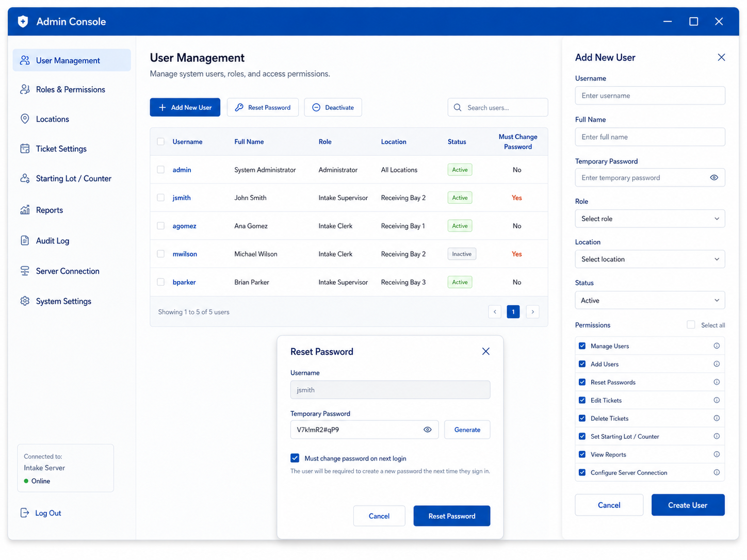Go to the next page of users
The width and height of the screenshot is (747, 560).
(533, 312)
